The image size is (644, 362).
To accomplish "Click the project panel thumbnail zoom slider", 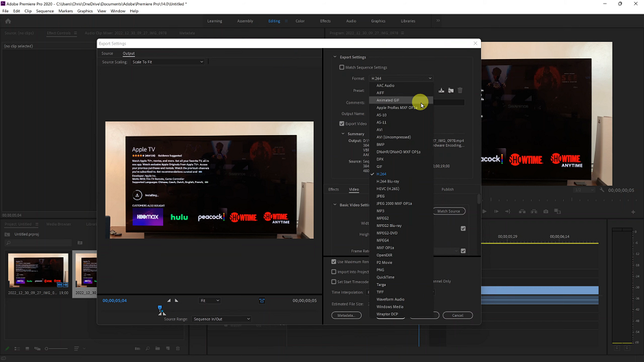I will 56,348.
